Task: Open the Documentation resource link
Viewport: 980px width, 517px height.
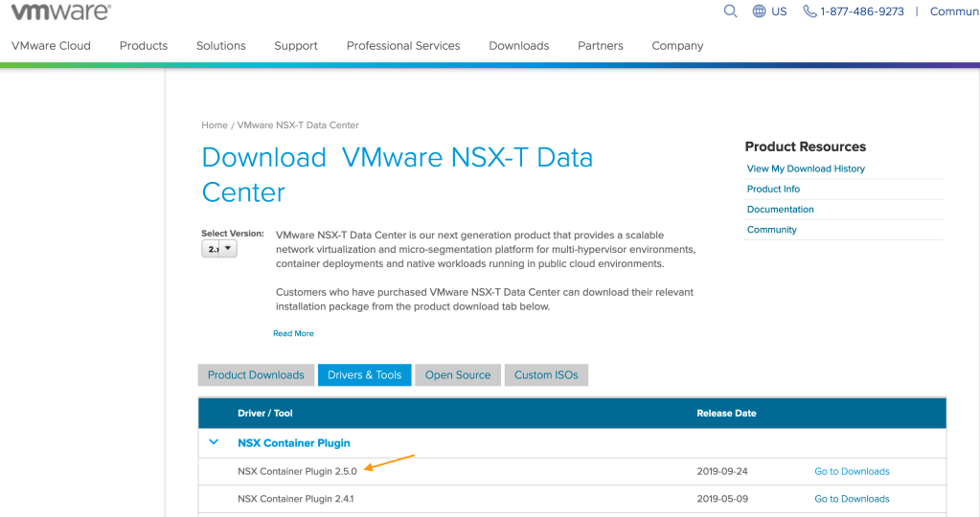Action: pyautogui.click(x=781, y=210)
